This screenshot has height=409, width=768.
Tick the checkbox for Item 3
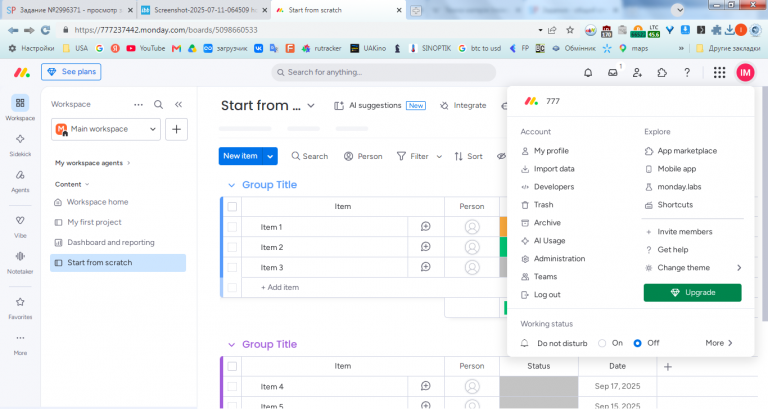(x=232, y=267)
